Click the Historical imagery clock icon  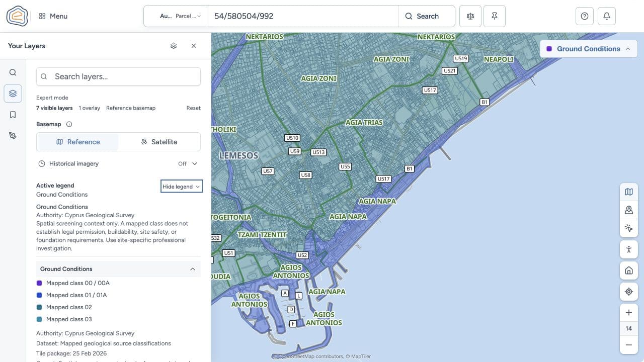(x=42, y=163)
